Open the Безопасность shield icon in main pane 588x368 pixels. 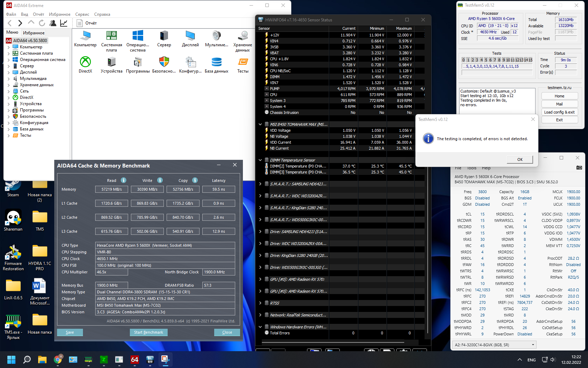[x=164, y=65]
